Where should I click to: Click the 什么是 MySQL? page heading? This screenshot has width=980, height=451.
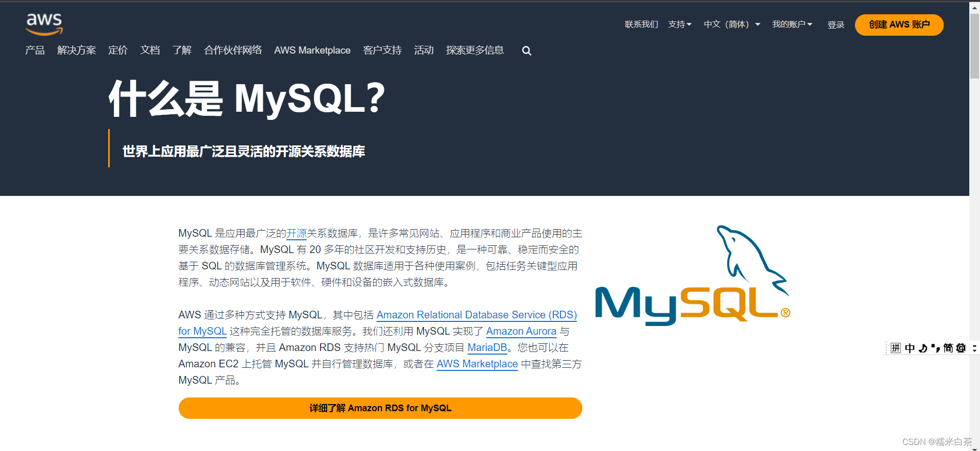pyautogui.click(x=247, y=98)
